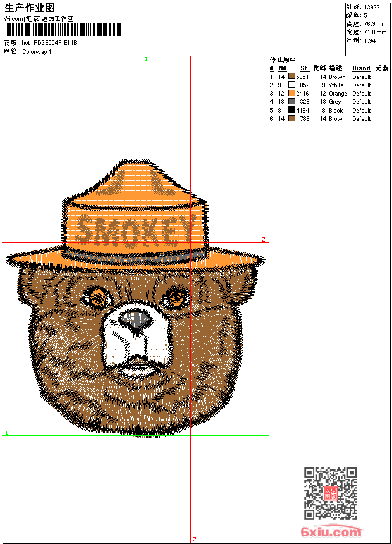
Task: Select 'Default' brand in the White row
Action: click(x=362, y=85)
